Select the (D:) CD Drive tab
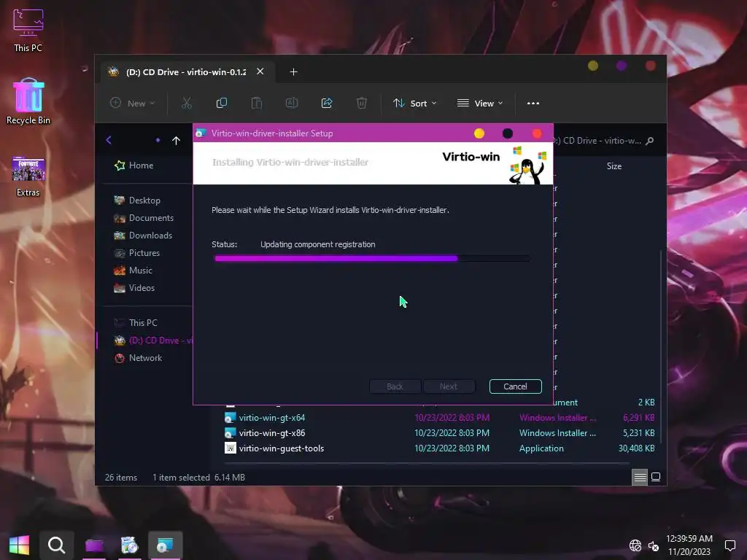 click(x=186, y=72)
